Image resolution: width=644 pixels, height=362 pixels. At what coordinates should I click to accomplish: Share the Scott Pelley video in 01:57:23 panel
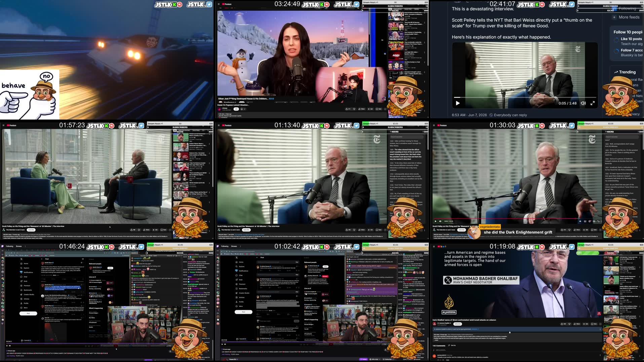(x=146, y=230)
